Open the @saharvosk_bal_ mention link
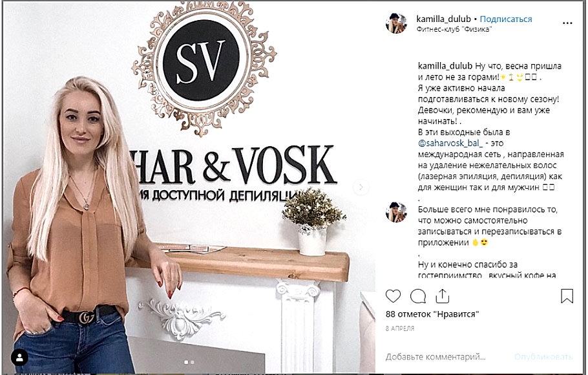This screenshot has height=375, width=588. click(x=450, y=143)
